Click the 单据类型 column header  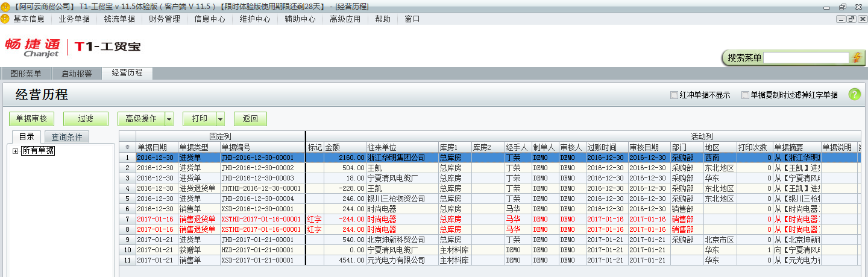[199, 147]
